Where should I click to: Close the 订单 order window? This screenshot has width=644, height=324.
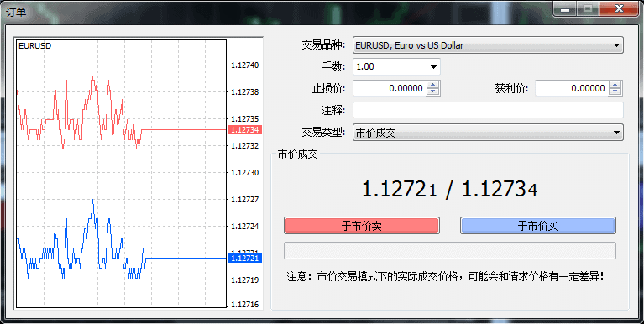click(619, 8)
